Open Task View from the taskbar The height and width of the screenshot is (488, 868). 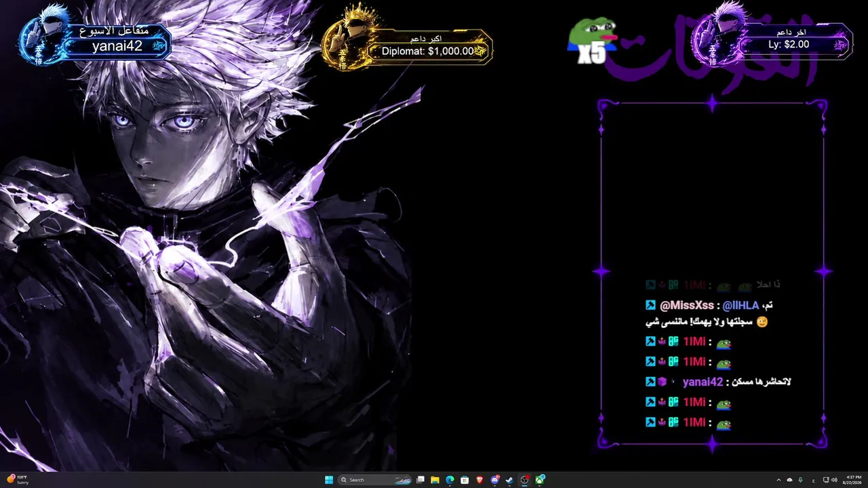click(x=420, y=480)
